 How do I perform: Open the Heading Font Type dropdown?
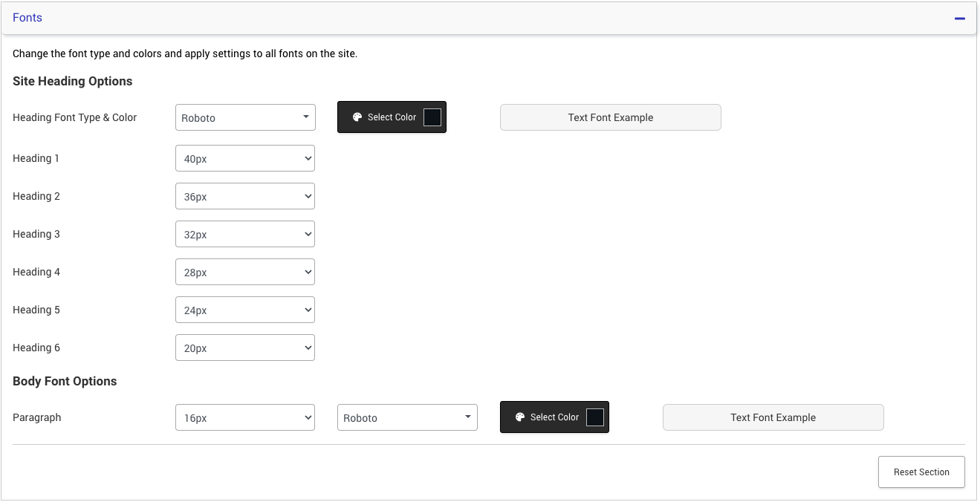click(x=245, y=117)
